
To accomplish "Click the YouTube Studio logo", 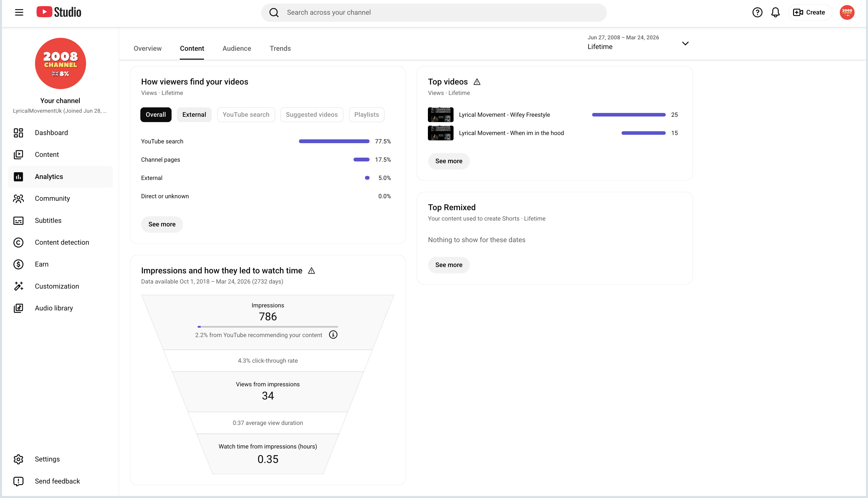I will (x=59, y=12).
